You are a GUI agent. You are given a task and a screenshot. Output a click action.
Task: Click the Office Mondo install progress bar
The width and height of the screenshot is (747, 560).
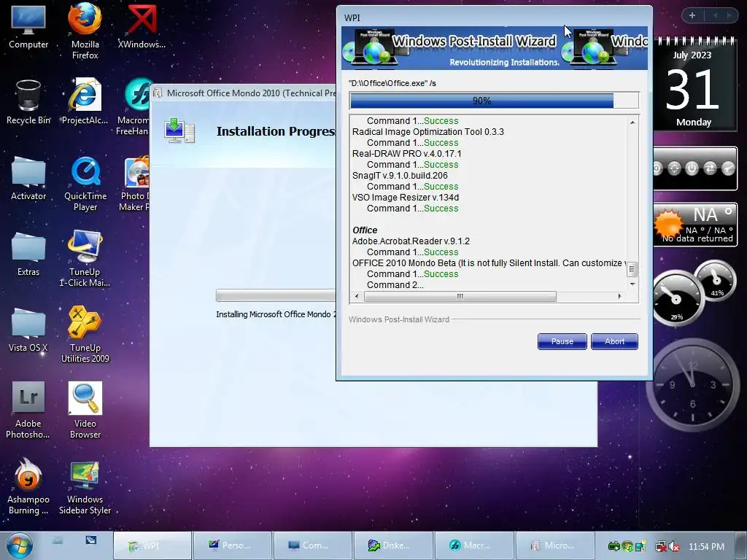(276, 296)
